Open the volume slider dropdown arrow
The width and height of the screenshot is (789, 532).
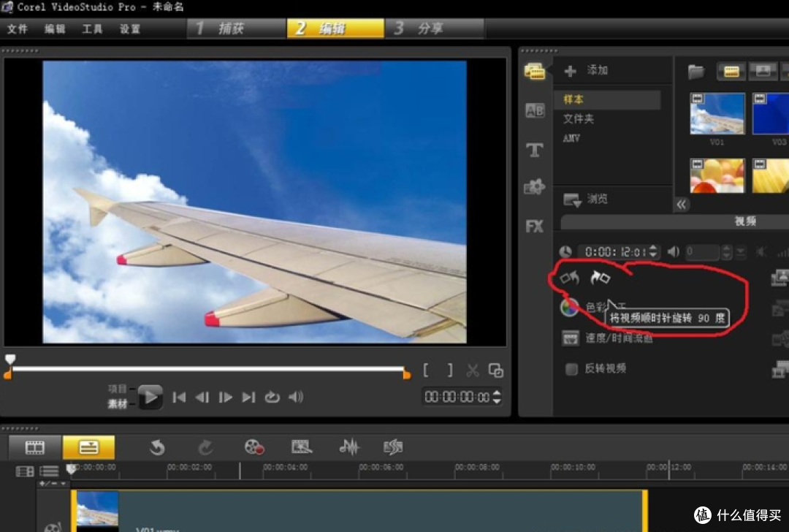tap(740, 251)
